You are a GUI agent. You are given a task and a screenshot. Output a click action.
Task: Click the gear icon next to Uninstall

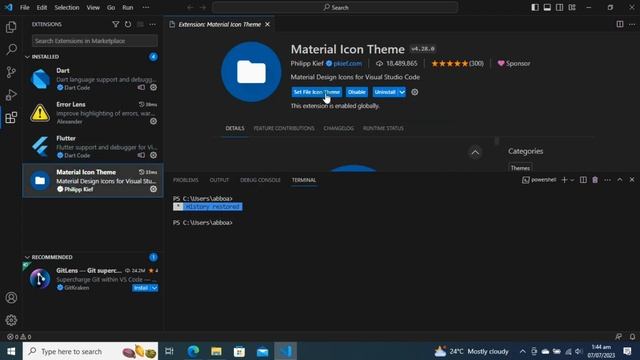pos(415,92)
